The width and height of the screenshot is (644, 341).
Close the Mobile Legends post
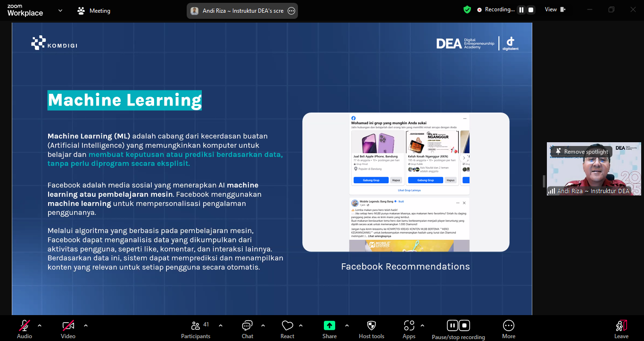[x=464, y=203]
